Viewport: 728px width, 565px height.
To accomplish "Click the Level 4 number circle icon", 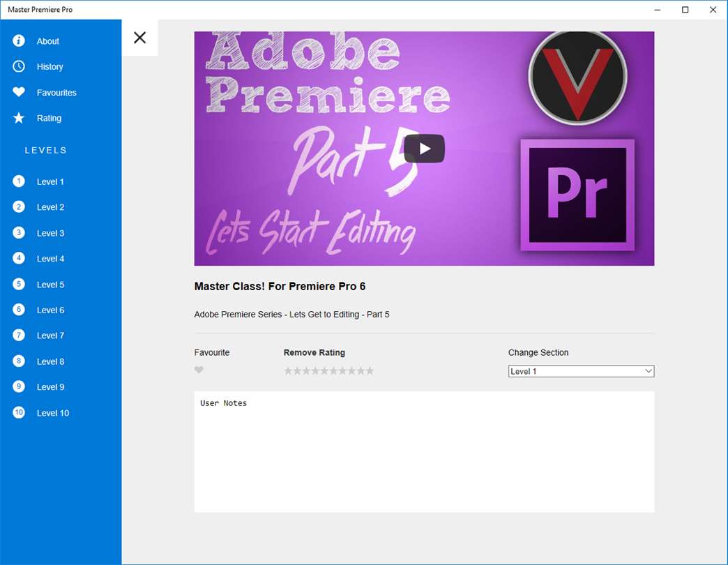I will (x=19, y=258).
